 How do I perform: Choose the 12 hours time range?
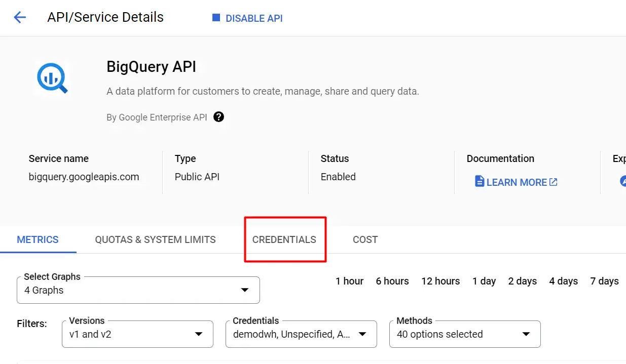(x=440, y=281)
